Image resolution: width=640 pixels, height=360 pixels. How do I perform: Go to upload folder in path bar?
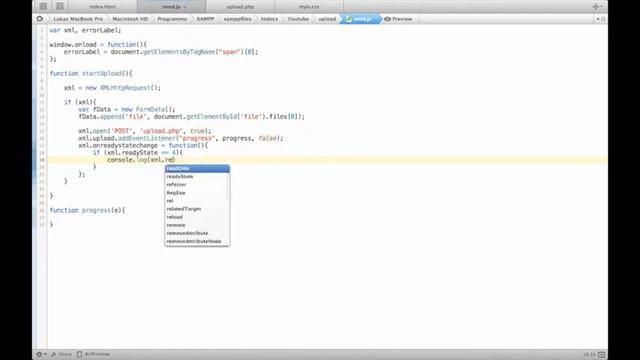[327, 19]
